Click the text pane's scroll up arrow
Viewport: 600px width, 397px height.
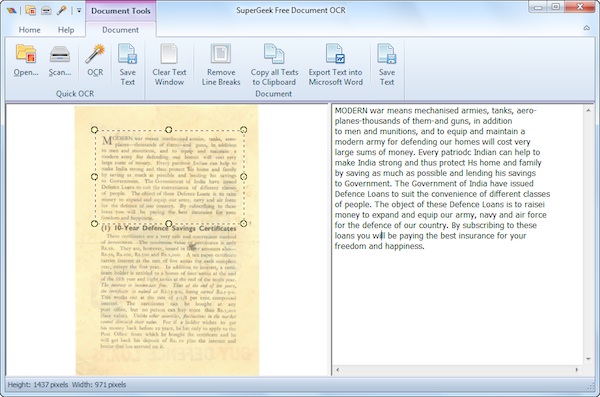pyautogui.click(x=588, y=111)
